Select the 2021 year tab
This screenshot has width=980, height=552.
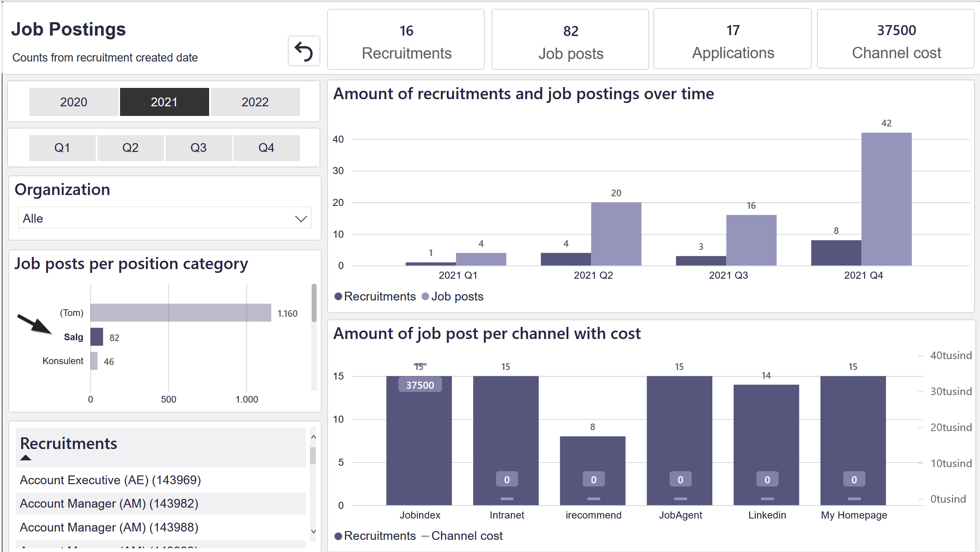pos(164,102)
